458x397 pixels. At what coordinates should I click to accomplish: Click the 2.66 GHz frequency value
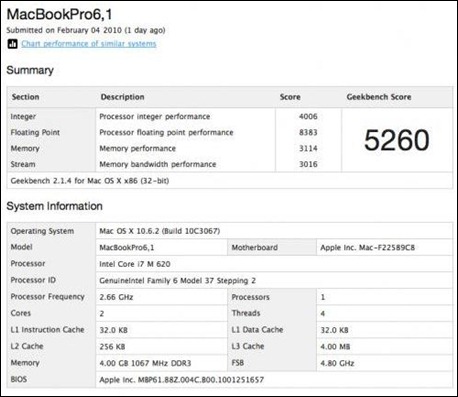tap(116, 297)
